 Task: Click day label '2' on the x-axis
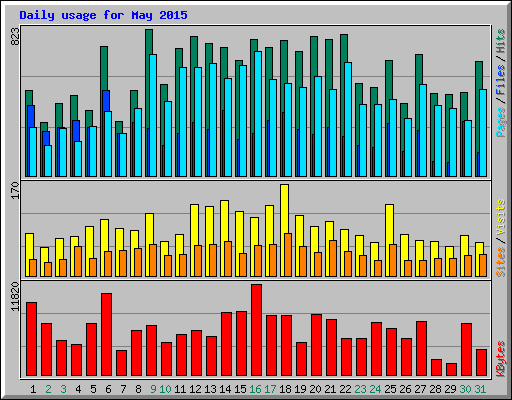click(48, 389)
